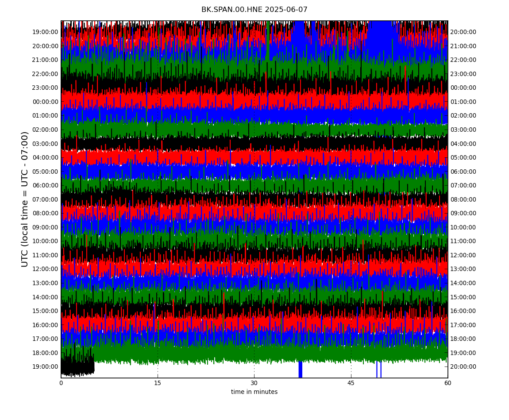The height and width of the screenshot is (420, 509).
Task: Click UTC axis label 04:00:00
Action: coord(46,158)
